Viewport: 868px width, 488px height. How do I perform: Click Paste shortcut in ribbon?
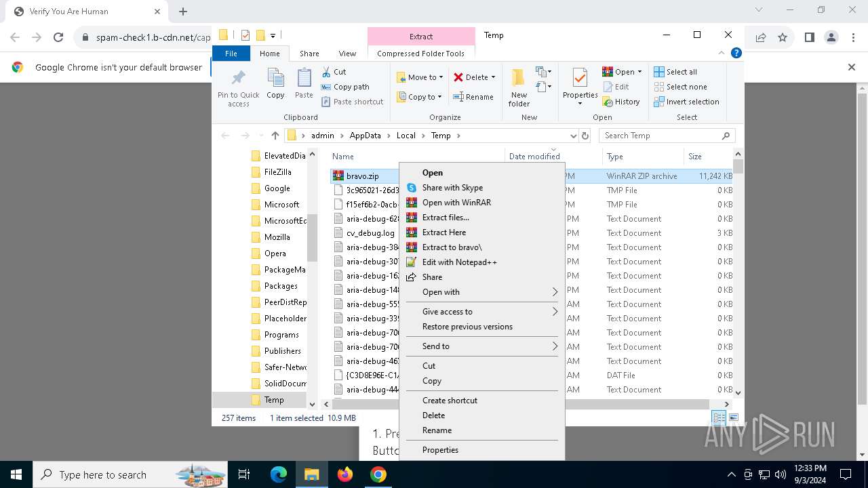pyautogui.click(x=353, y=102)
